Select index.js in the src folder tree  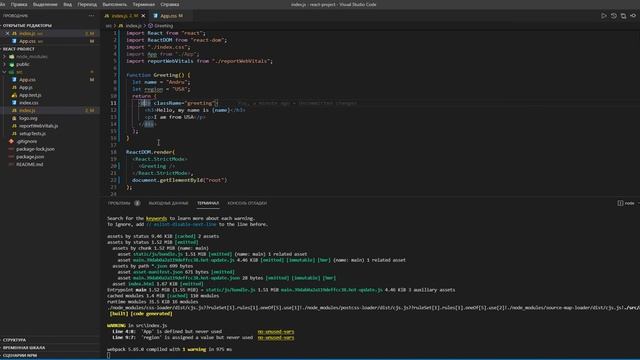click(27, 111)
